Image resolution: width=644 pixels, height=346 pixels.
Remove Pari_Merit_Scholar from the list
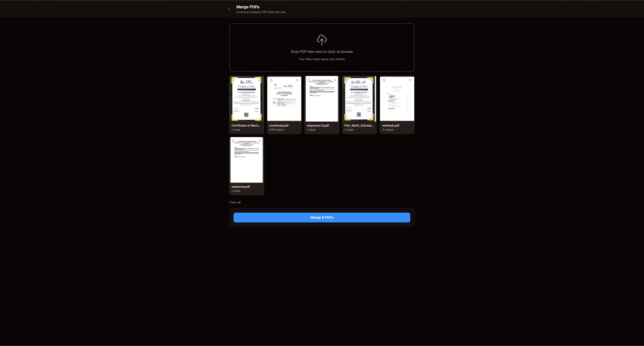[372, 80]
